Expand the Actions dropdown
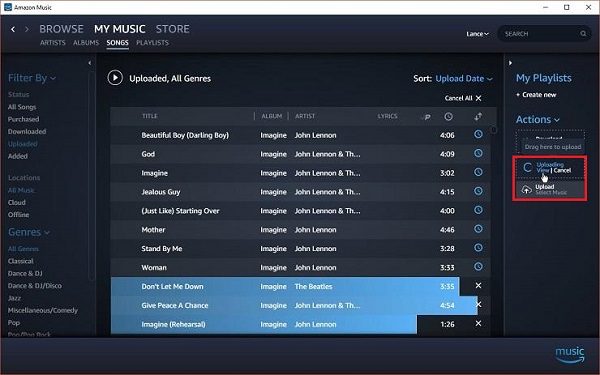 click(x=538, y=119)
